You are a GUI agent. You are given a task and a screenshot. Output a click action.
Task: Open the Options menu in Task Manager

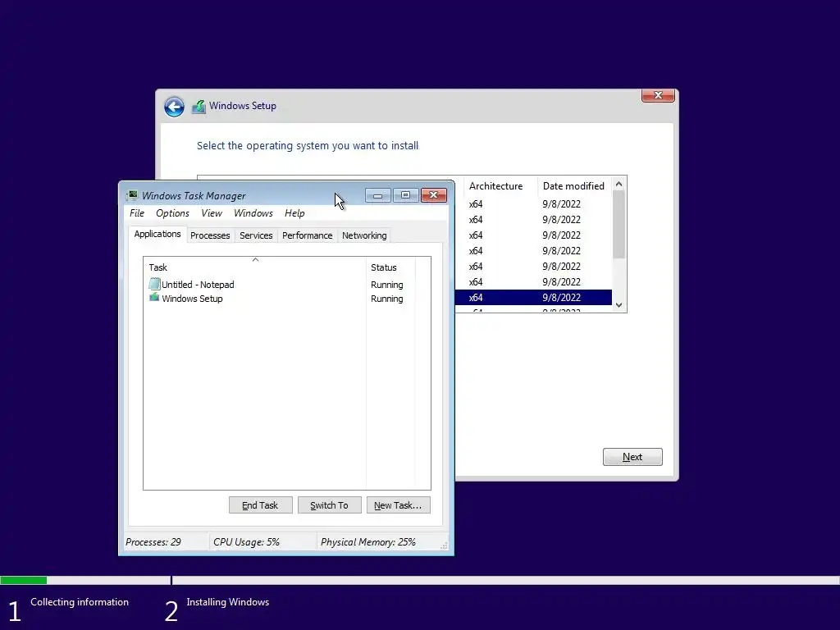(x=172, y=213)
